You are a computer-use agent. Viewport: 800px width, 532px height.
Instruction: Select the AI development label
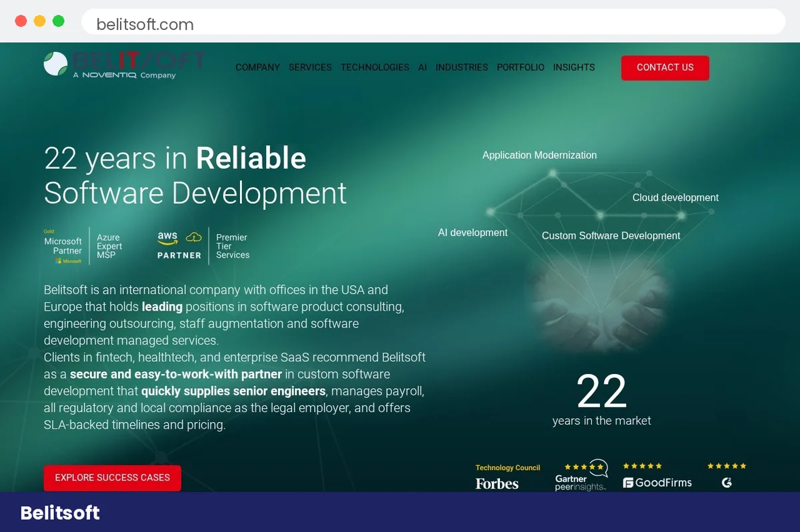(x=473, y=233)
